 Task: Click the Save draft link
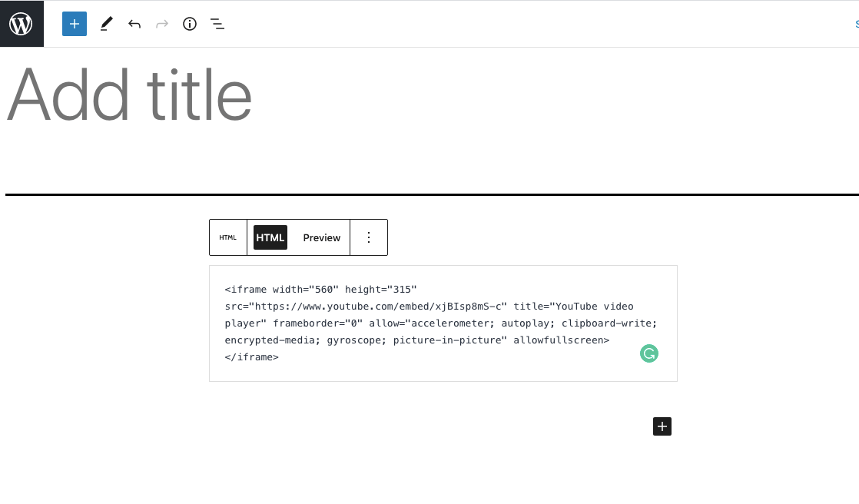click(x=855, y=24)
